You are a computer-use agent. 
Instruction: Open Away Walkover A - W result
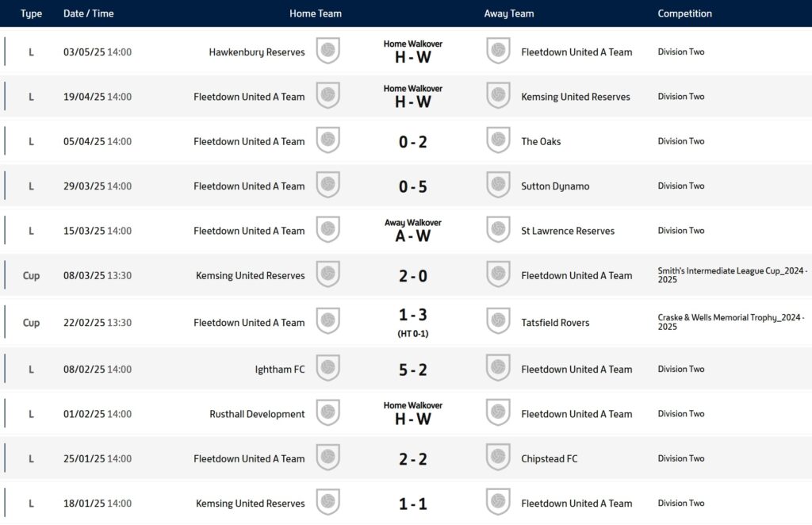click(x=412, y=231)
